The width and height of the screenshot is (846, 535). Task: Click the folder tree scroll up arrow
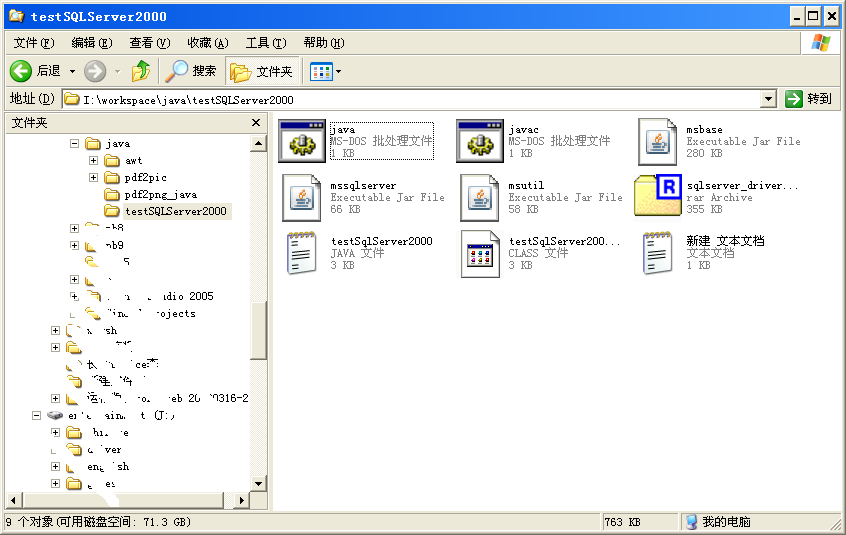click(258, 143)
